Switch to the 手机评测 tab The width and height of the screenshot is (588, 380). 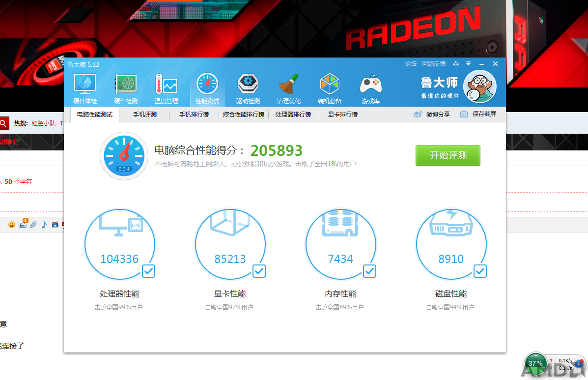pos(145,115)
